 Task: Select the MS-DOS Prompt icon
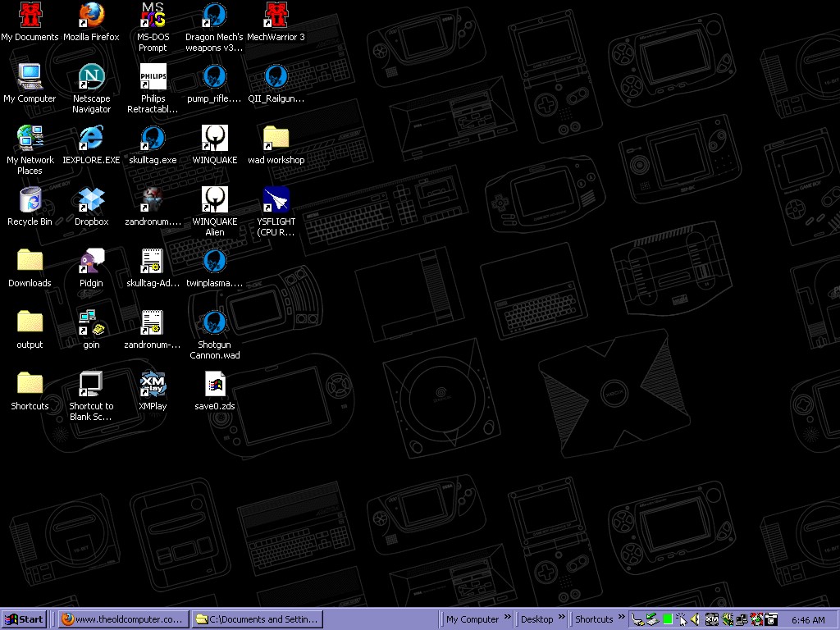coord(153,16)
